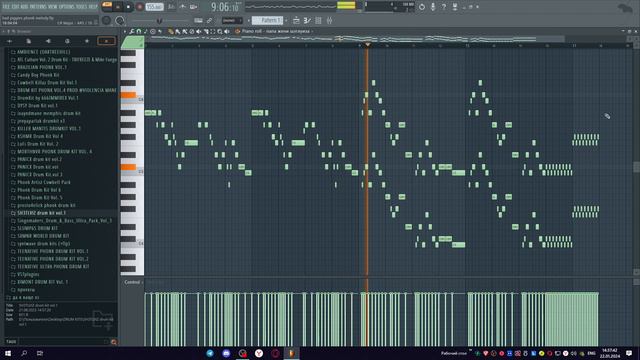Open the playlist view icon
The width and height of the screenshot is (640, 360).
296,20
